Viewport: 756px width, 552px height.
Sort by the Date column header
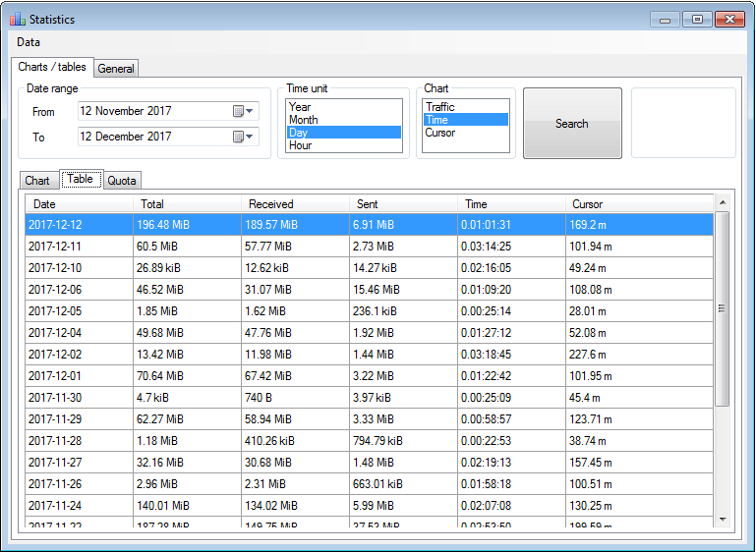(79, 204)
